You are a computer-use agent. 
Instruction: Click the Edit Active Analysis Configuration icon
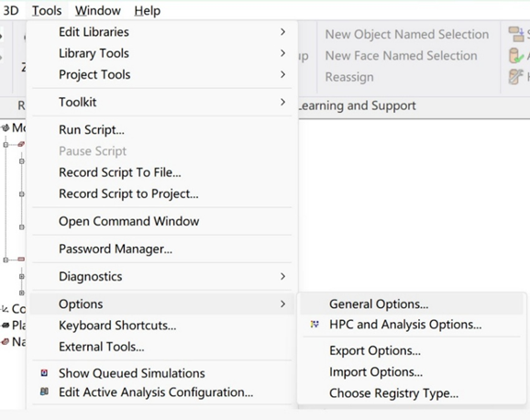click(44, 392)
